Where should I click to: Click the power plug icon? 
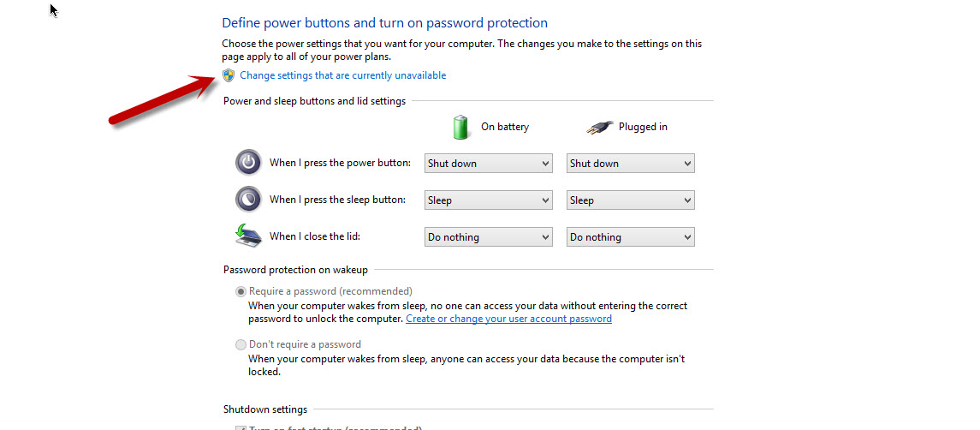tap(599, 127)
